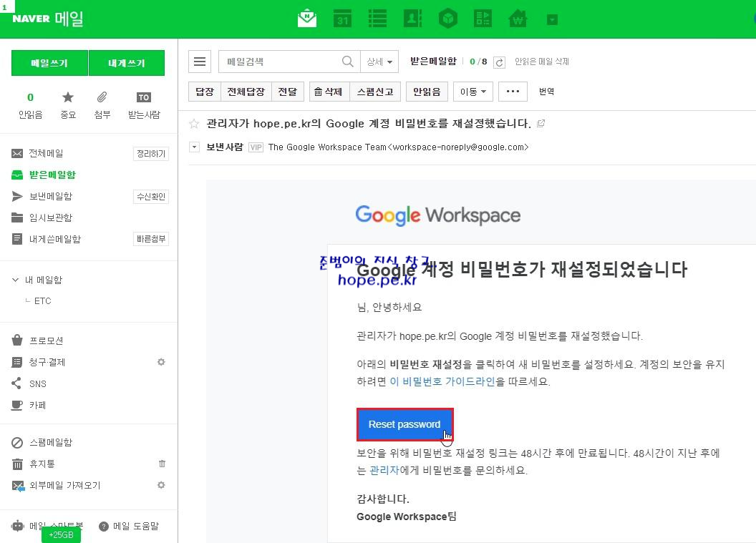Open the Naver Office icon in top bar
The image size is (756, 543).
click(x=483, y=19)
